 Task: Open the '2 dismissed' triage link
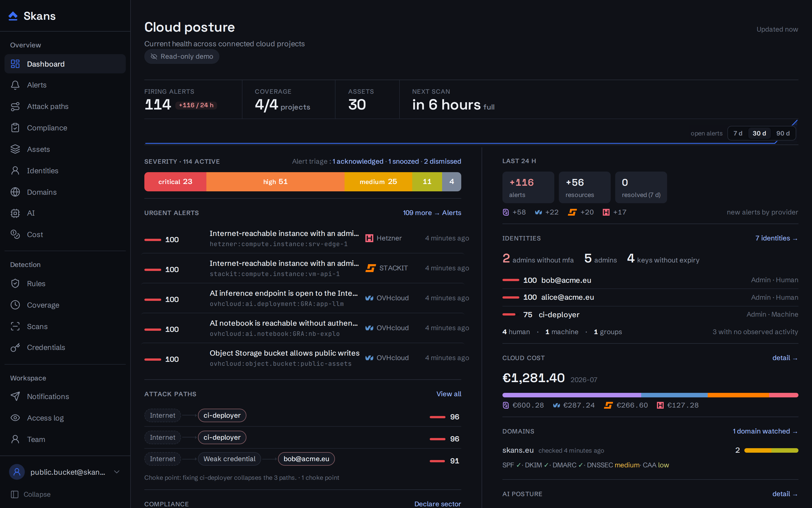point(442,161)
